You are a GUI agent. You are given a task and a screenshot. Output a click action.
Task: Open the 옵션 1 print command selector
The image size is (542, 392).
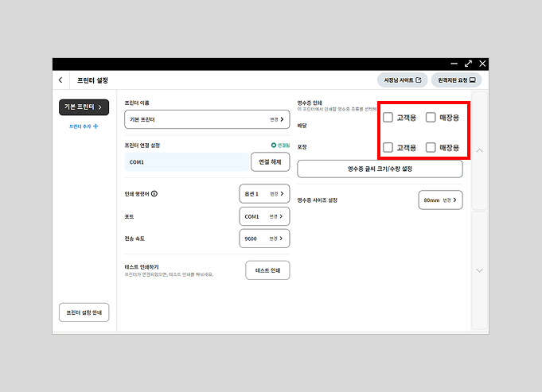(x=263, y=194)
